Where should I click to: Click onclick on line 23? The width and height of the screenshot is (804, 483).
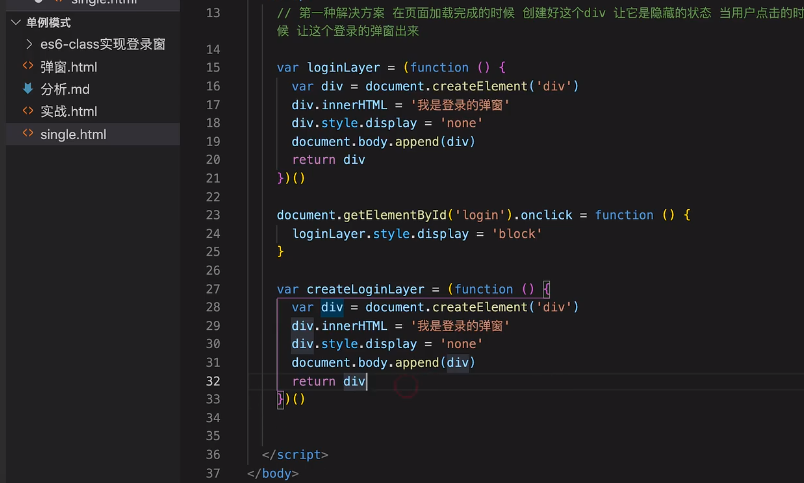tap(547, 215)
